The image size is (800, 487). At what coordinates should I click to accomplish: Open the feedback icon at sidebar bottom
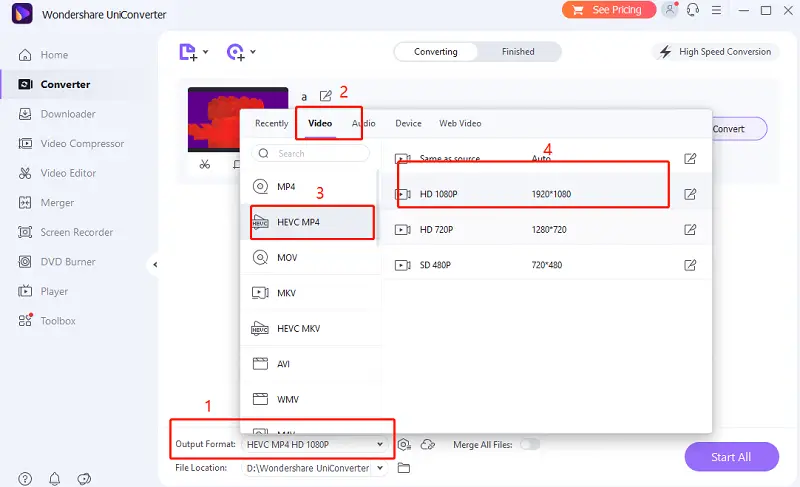[x=84, y=479]
